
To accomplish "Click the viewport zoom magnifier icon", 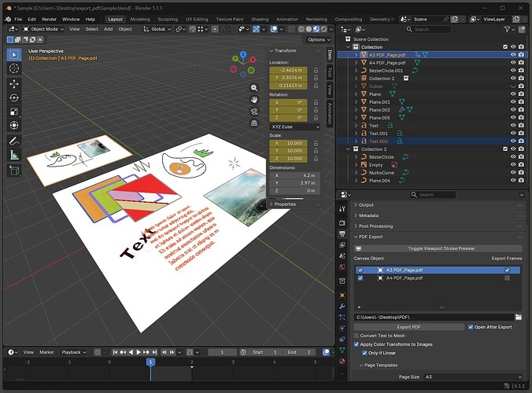I will pos(253,88).
